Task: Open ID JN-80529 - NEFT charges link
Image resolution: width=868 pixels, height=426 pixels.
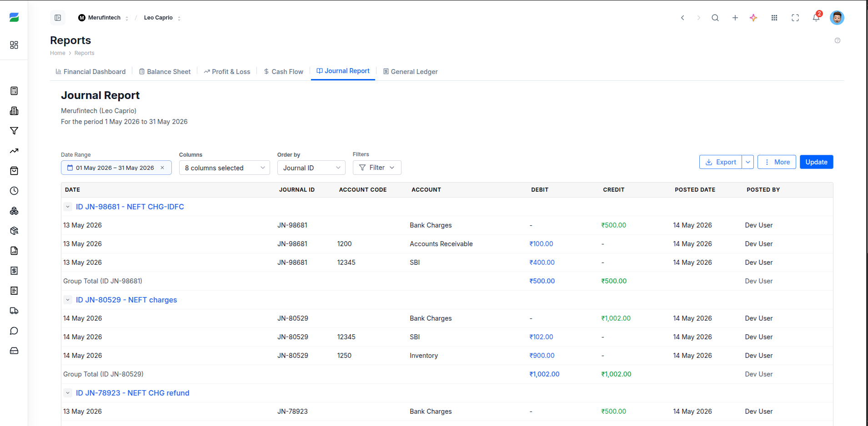Action: (x=126, y=300)
